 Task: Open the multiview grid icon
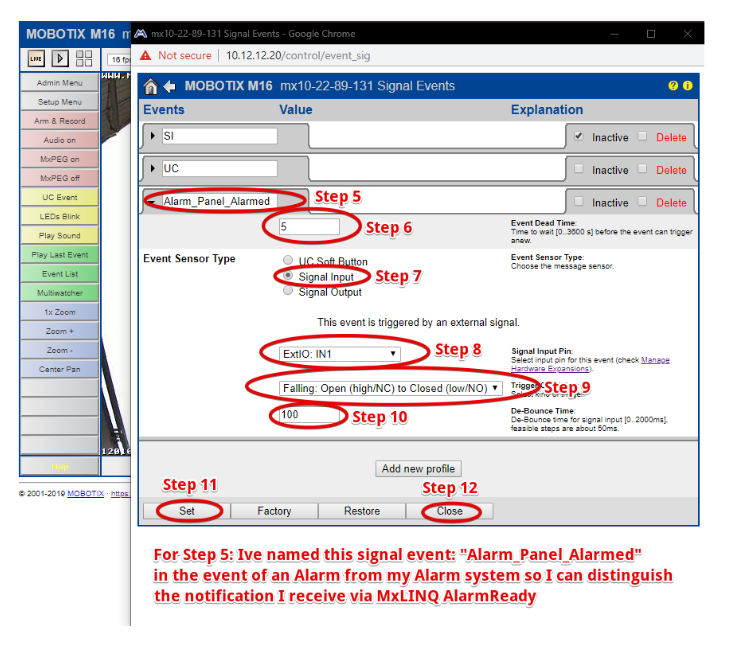pyautogui.click(x=84, y=60)
